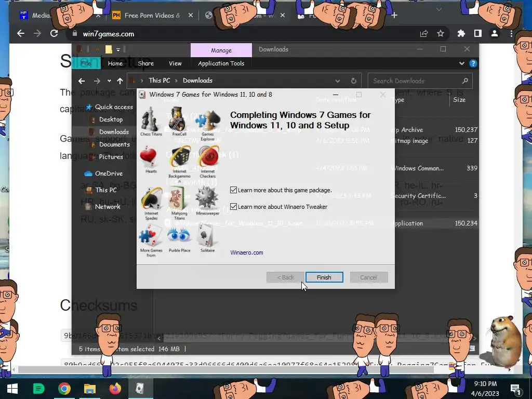Screen dimensions: 532x399
Task: Select Desktop in navigation pane
Action: (106, 119)
